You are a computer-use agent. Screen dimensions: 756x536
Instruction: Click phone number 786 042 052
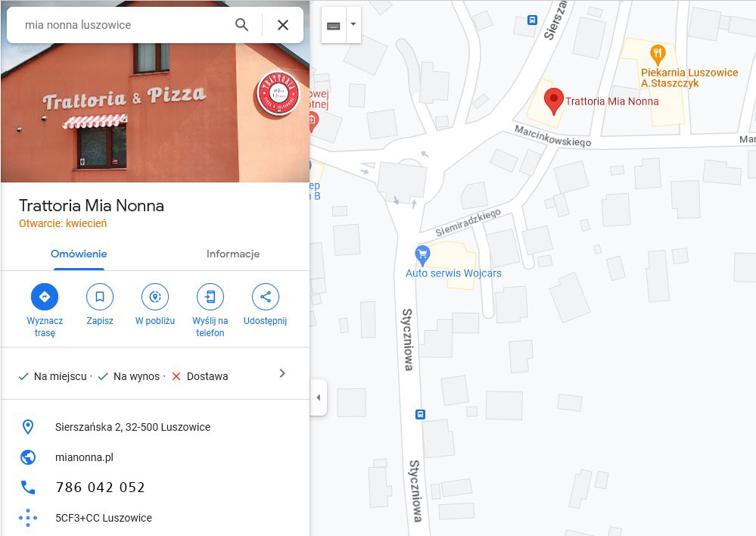click(101, 488)
